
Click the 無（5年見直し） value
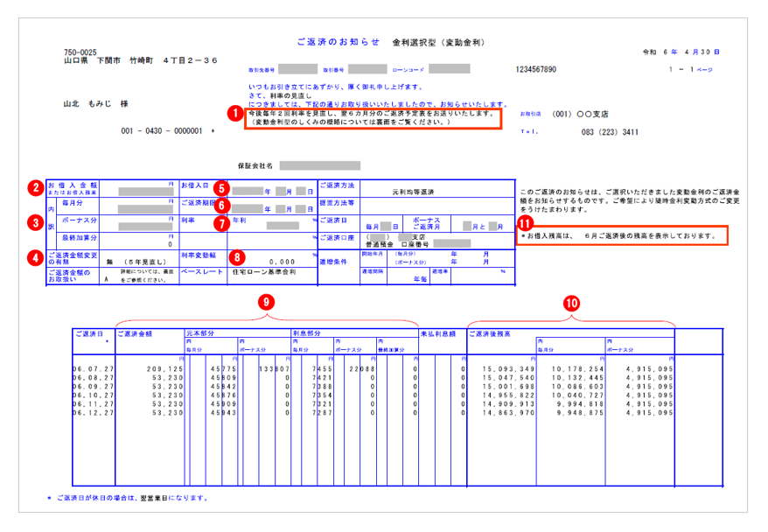(x=136, y=262)
